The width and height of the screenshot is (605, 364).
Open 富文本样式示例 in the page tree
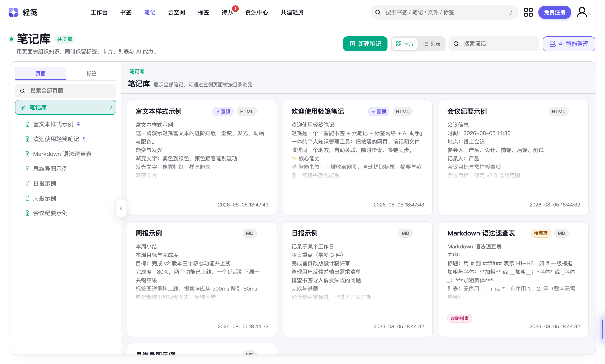click(x=53, y=124)
